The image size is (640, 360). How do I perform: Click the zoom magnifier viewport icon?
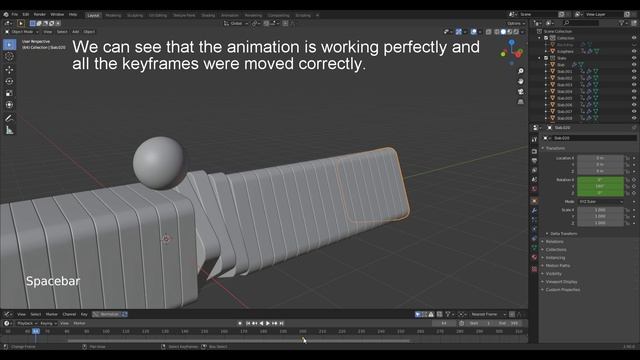tap(521, 71)
